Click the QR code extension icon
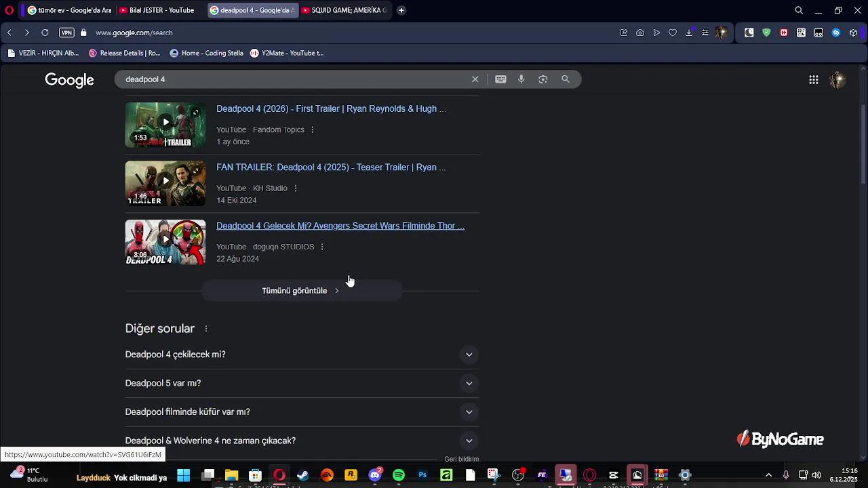Image resolution: width=868 pixels, height=488 pixels. point(801,33)
